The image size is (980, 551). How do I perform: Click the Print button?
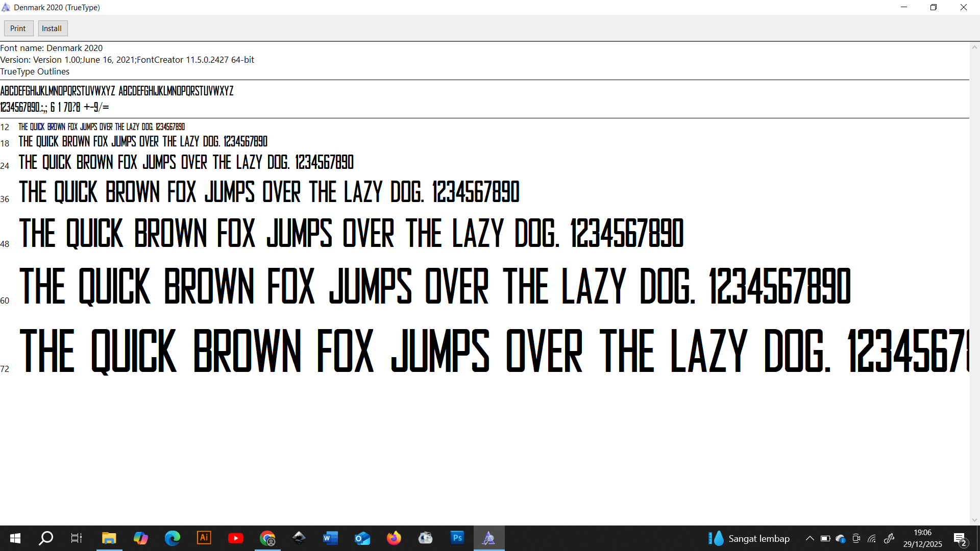pos(18,29)
